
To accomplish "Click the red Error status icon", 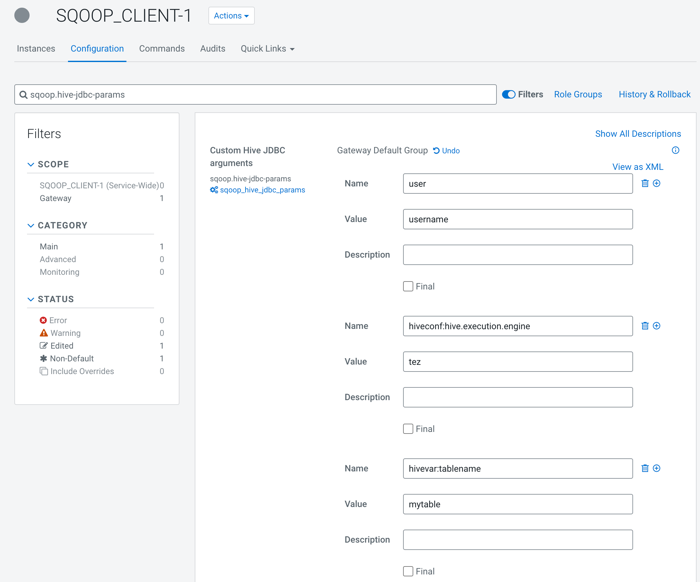I will pos(43,320).
